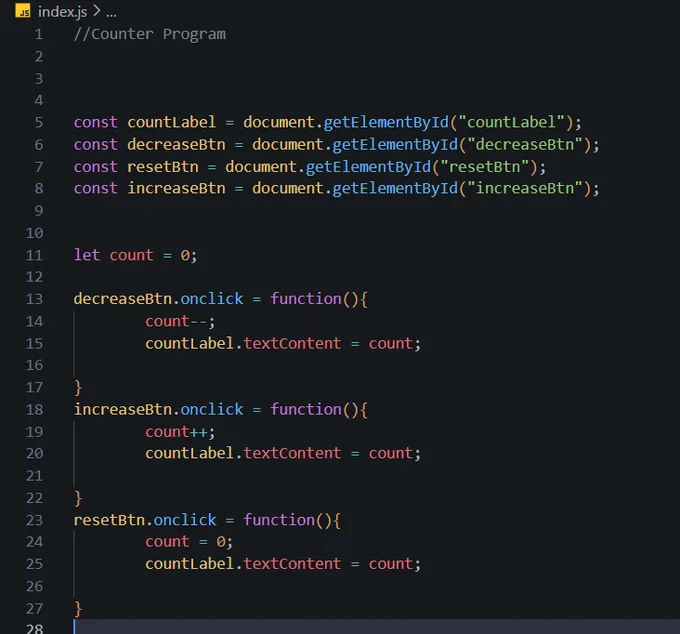Click "textContent" on line 15
The height and width of the screenshot is (634, 680).
(292, 344)
